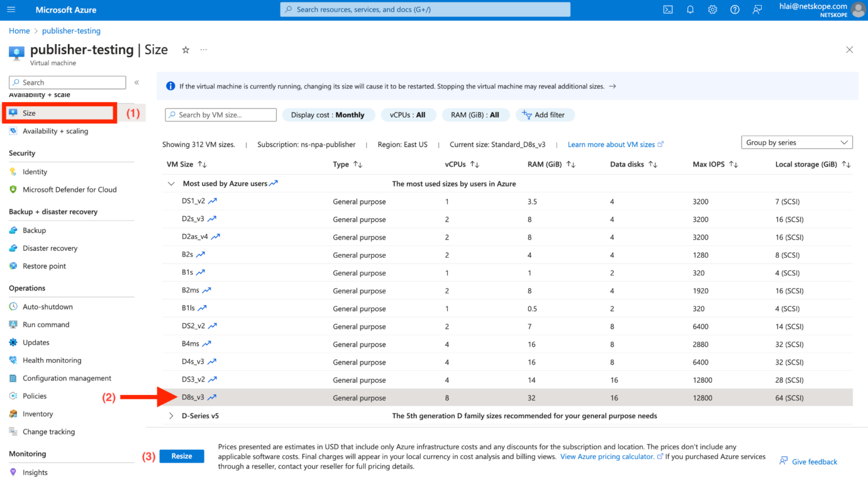Open Help via the question mark icon
This screenshot has height=481, width=868.
[734, 10]
